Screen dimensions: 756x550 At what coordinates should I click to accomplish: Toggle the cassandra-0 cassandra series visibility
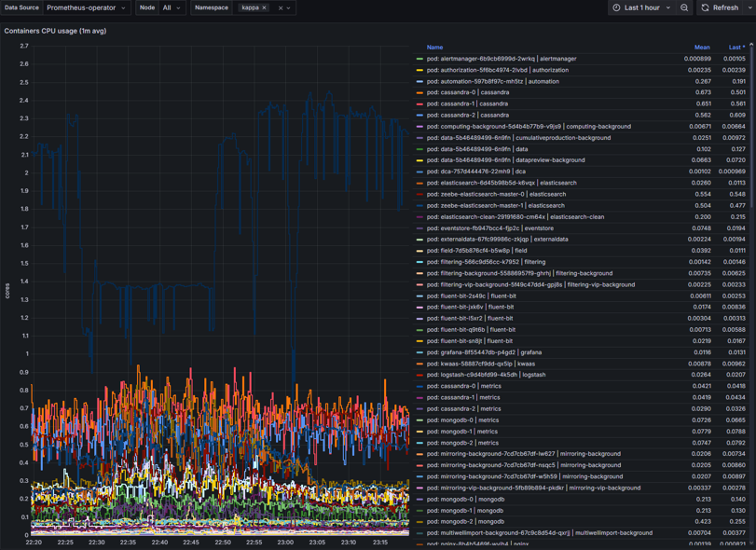(x=468, y=92)
